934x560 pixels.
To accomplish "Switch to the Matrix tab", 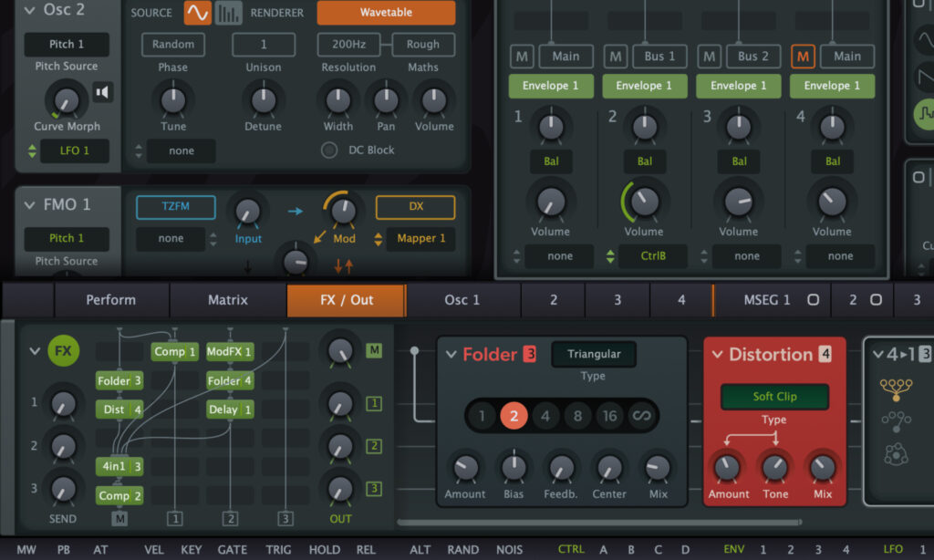I will tap(227, 299).
